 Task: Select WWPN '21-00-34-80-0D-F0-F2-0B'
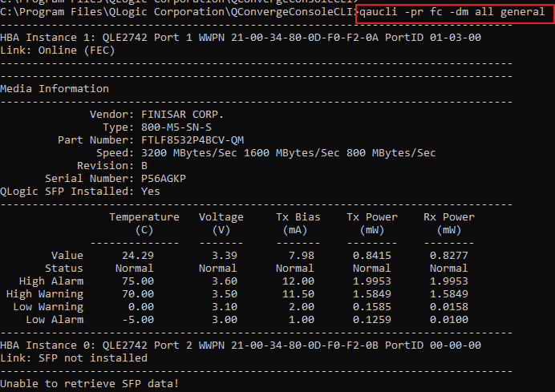point(305,346)
